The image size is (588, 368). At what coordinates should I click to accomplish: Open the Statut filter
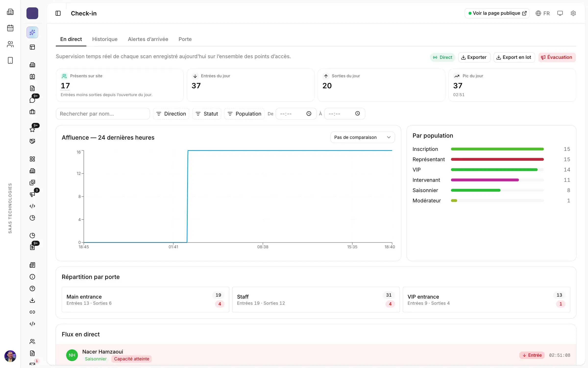tap(207, 114)
